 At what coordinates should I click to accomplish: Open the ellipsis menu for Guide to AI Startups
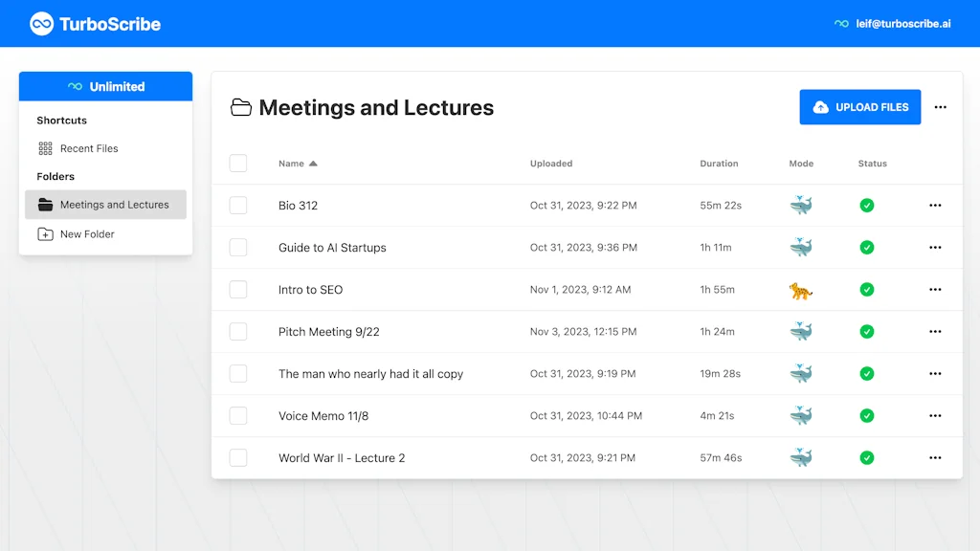[x=935, y=247]
